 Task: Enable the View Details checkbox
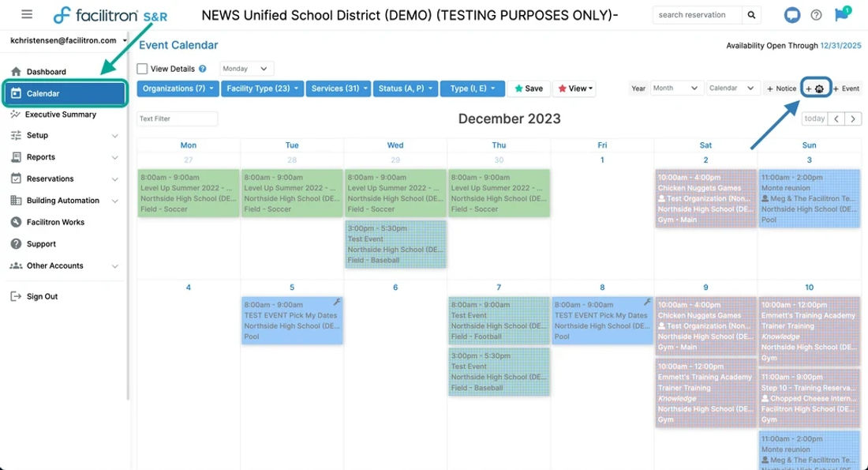pos(142,69)
